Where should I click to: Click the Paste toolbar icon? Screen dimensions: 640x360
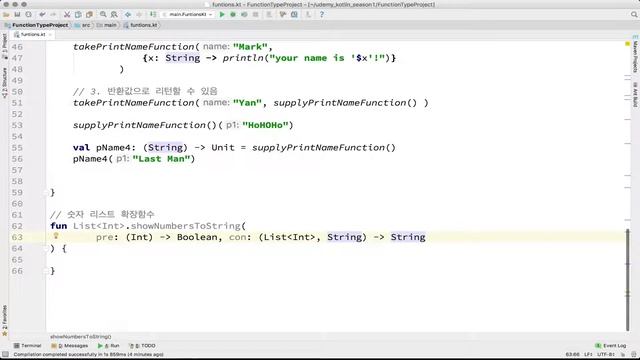tap(89, 14)
